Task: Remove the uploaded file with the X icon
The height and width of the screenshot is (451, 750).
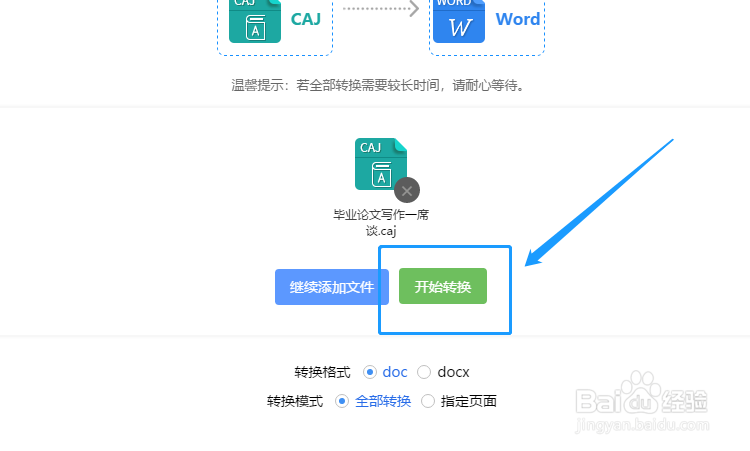Action: pos(407,190)
